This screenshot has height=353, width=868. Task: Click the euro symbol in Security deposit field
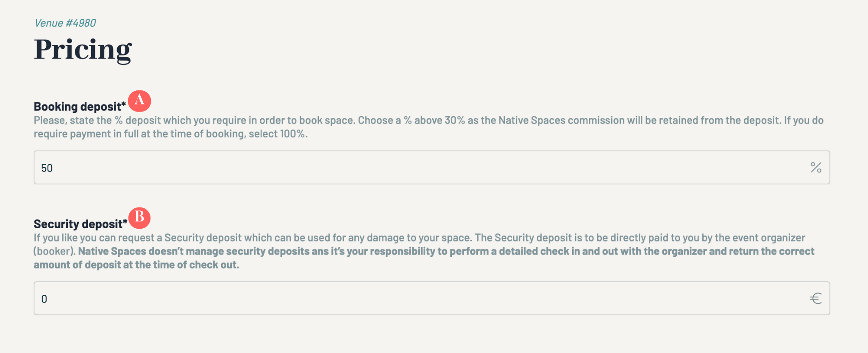[x=815, y=299]
